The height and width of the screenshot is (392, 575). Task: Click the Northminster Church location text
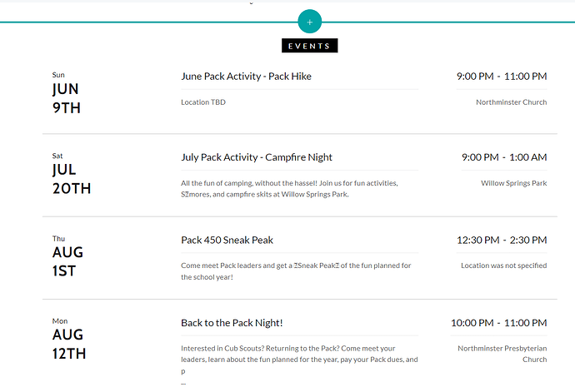click(511, 102)
